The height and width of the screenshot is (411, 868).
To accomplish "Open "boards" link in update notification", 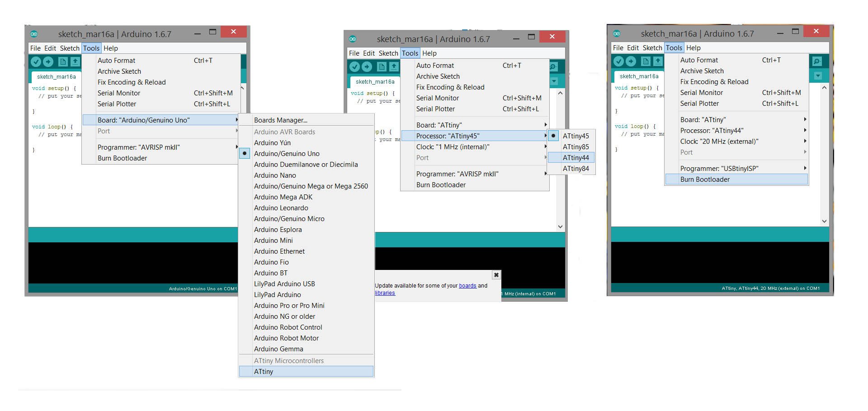I will point(467,286).
